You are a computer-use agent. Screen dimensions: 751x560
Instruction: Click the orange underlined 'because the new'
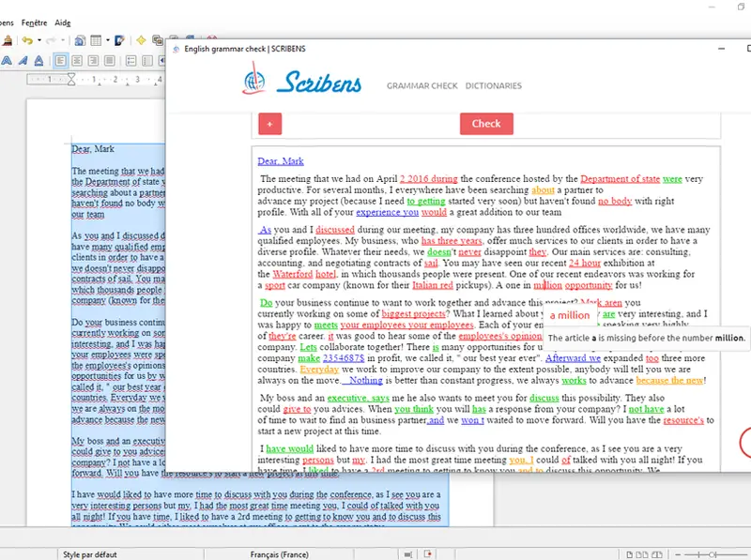670,381
